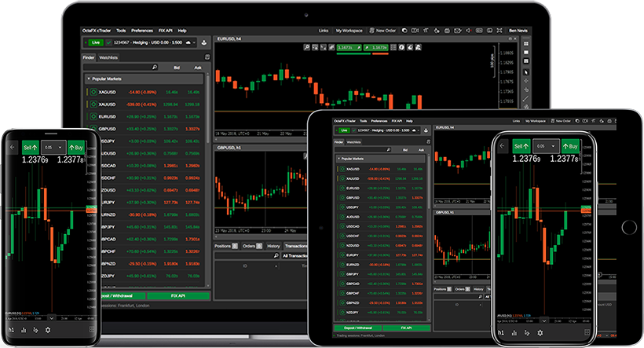Click the sound mute icon in laptop top bar

tap(468, 31)
